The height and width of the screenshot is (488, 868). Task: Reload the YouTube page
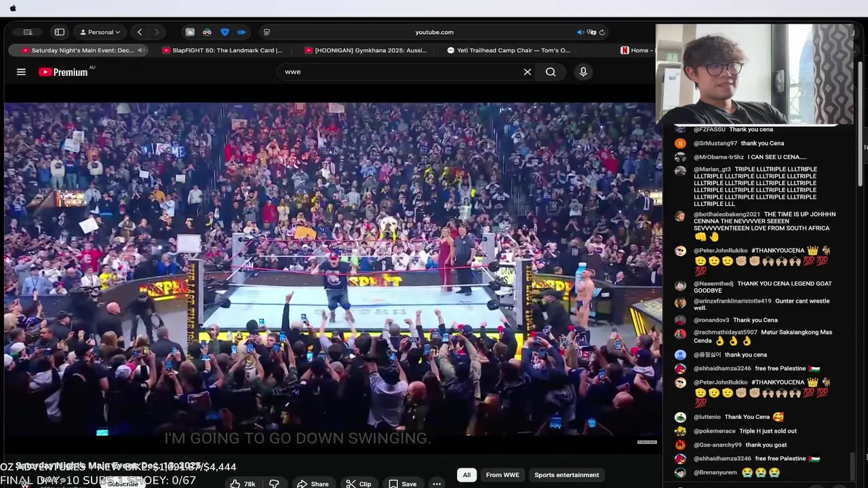pyautogui.click(x=601, y=32)
